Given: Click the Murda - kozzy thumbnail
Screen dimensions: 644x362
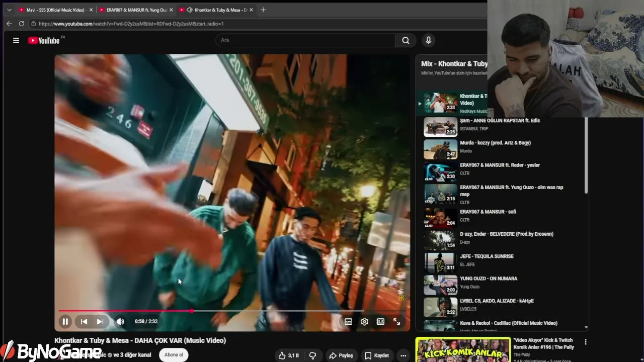Looking at the screenshot, I should click(440, 149).
